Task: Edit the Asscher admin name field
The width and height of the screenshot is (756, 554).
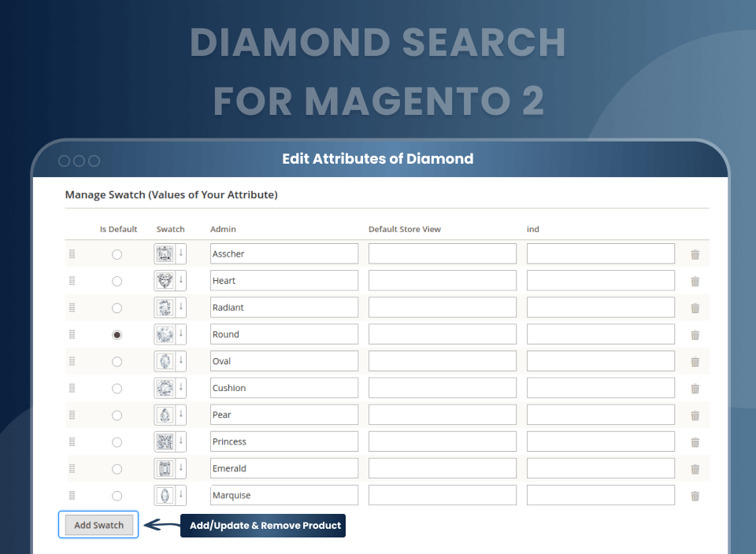Action: 284,254
